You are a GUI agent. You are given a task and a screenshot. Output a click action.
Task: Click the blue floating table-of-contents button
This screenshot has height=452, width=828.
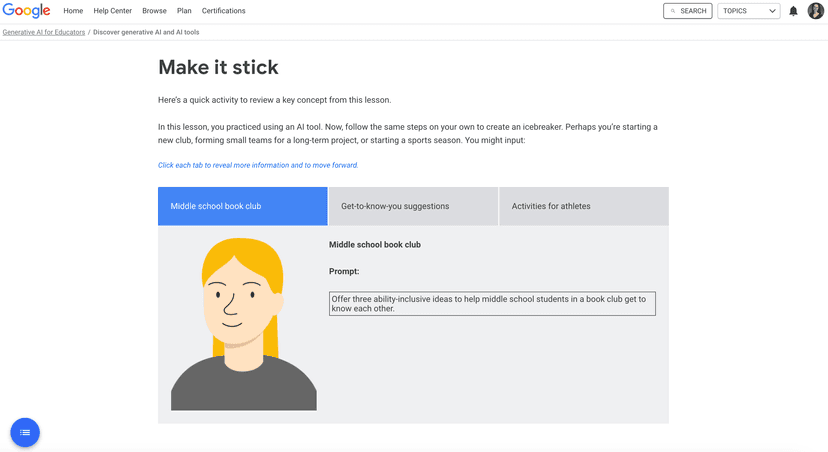(25, 432)
